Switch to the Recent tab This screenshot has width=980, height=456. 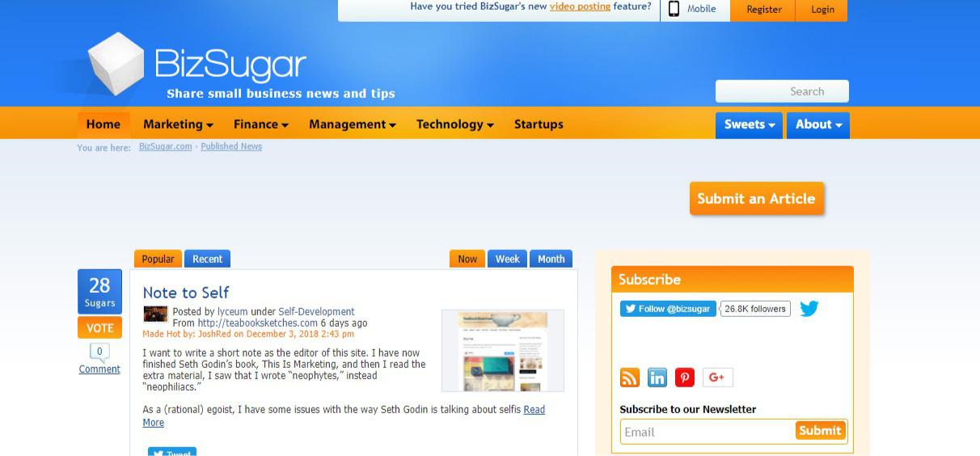pyautogui.click(x=207, y=259)
